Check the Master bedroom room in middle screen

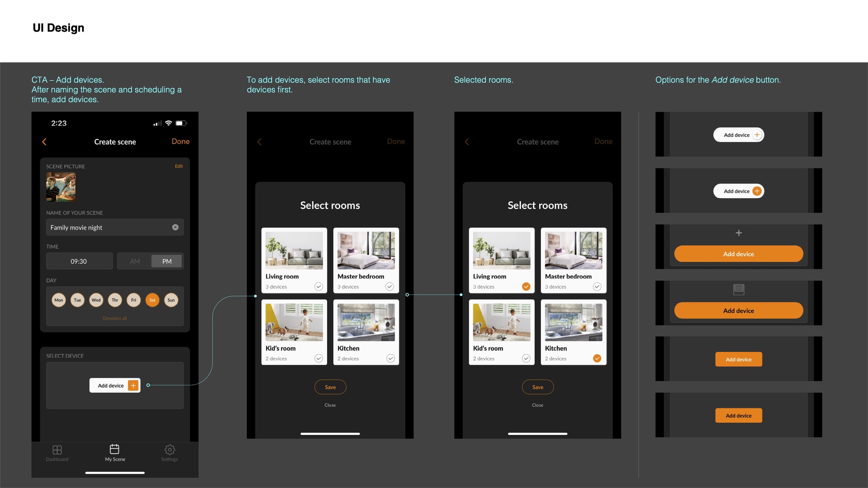[x=390, y=286]
